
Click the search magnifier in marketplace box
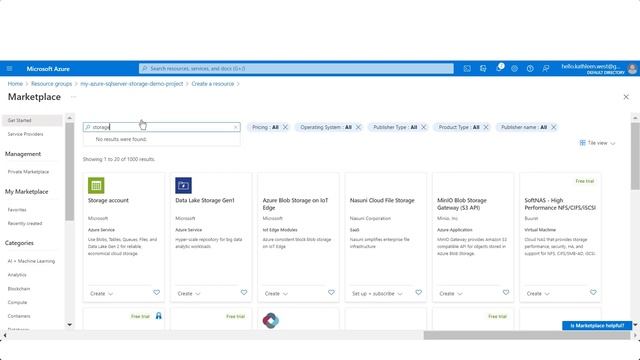87,127
